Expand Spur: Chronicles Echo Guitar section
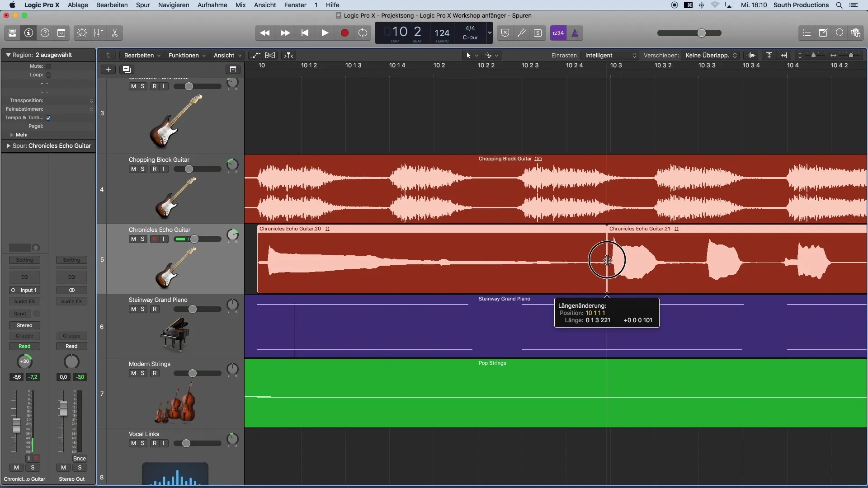This screenshot has height=488, width=868. [x=8, y=145]
